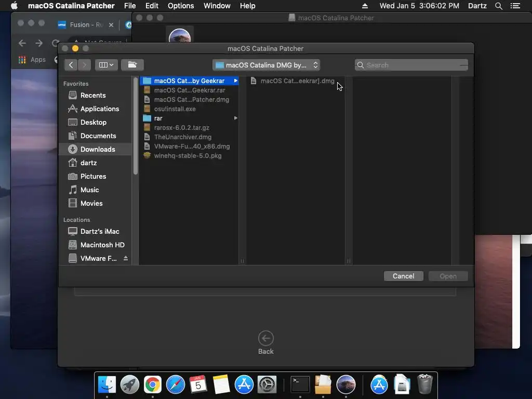Click the Back arrow circle in patcher
This screenshot has height=399, width=532.
point(265,338)
